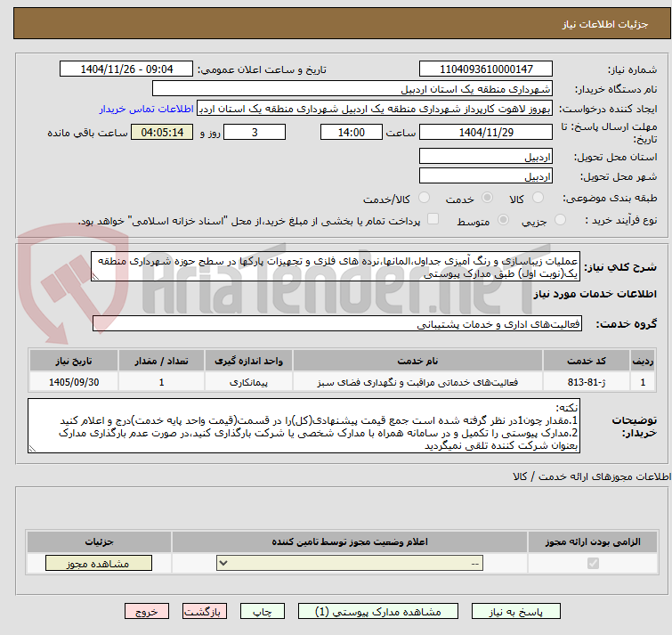Click the کد خدمت column header
The image size is (672, 635).
click(x=587, y=361)
